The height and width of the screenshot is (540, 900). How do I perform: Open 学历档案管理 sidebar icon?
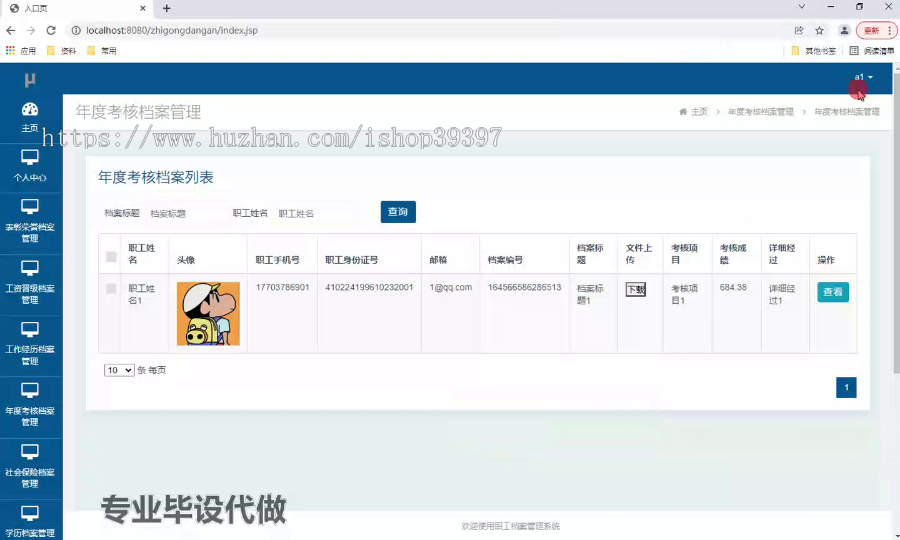coord(30,513)
